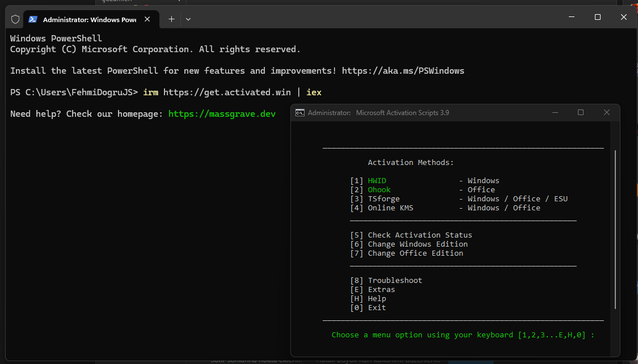This screenshot has width=638, height=364.
Task: Close the Administrator: Windows PowerShell tab
Action: tap(147, 19)
